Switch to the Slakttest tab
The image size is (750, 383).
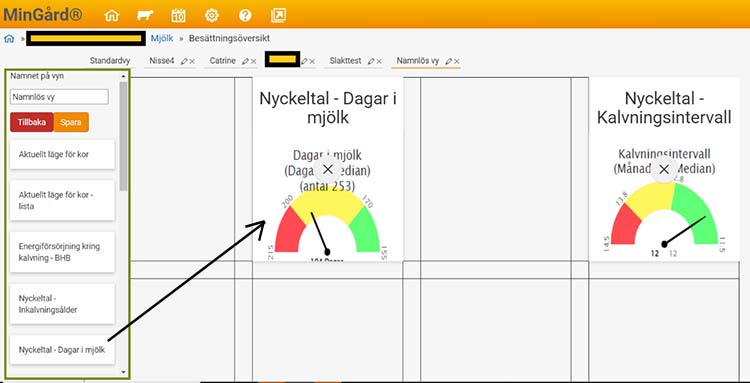click(x=345, y=61)
